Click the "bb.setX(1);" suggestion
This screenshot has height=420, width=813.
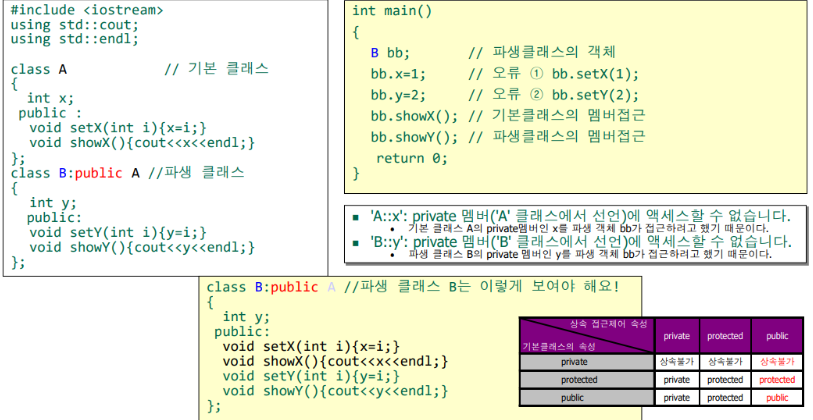click(595, 74)
